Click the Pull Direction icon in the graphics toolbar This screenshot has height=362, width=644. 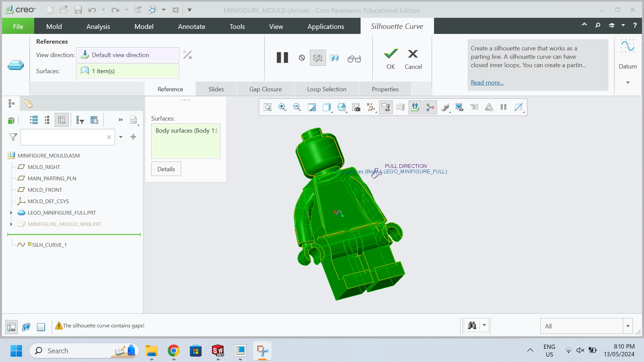(415, 107)
